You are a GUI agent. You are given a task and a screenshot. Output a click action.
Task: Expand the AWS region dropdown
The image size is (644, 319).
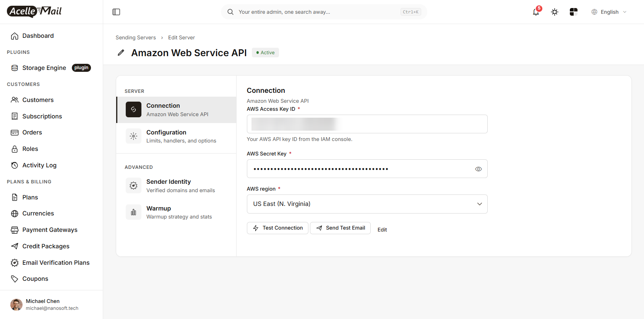coord(367,204)
